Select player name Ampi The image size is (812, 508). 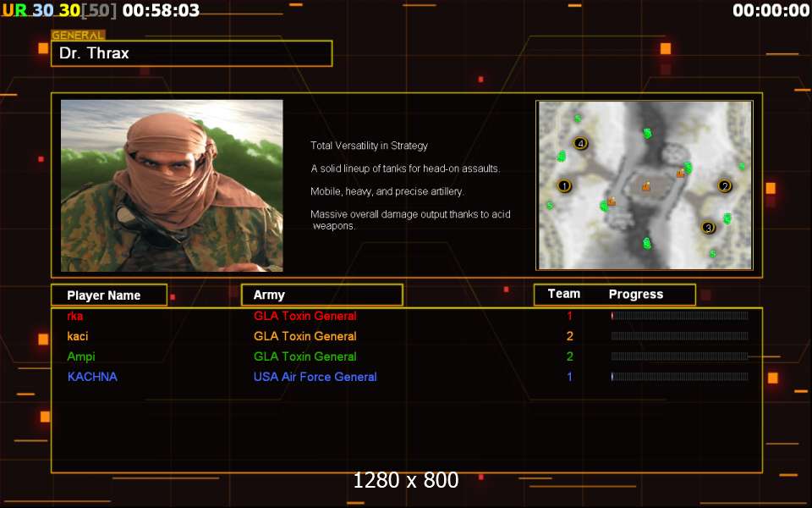(x=81, y=356)
